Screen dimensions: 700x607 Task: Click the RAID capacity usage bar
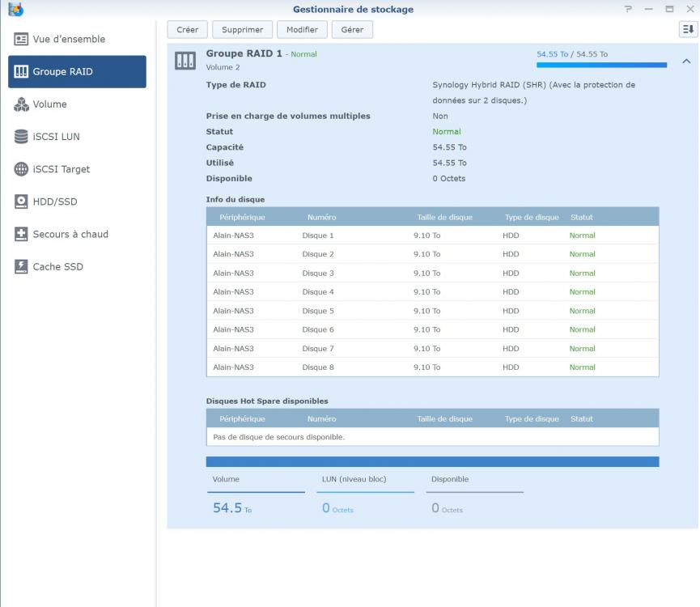pos(601,65)
